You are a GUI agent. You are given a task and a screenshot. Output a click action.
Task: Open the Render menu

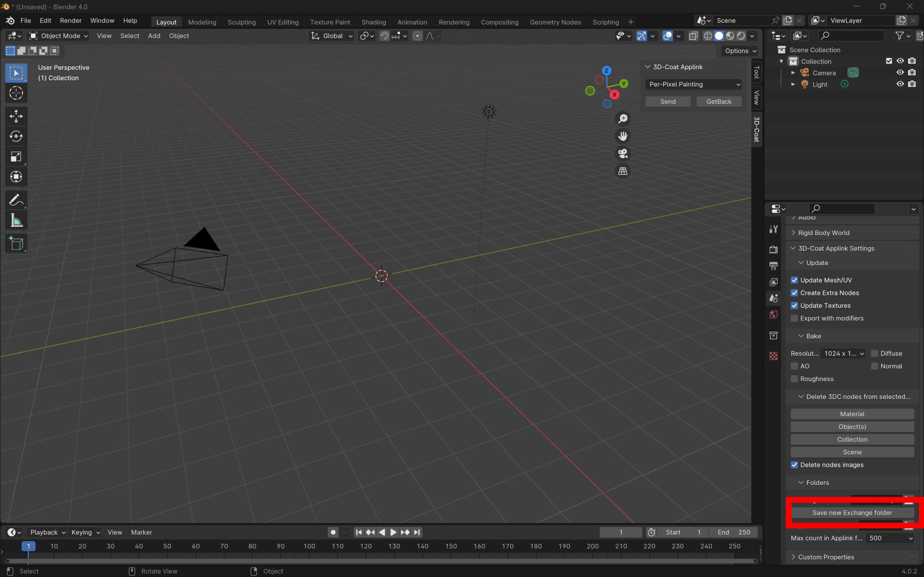71,21
